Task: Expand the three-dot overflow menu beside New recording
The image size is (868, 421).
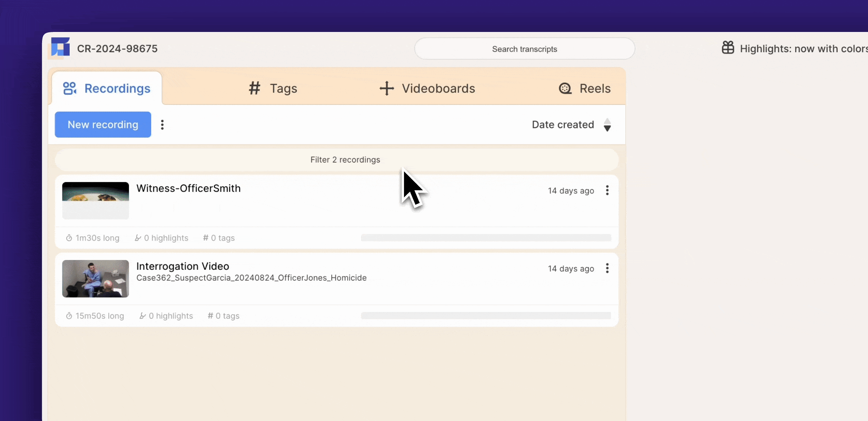Action: point(163,124)
